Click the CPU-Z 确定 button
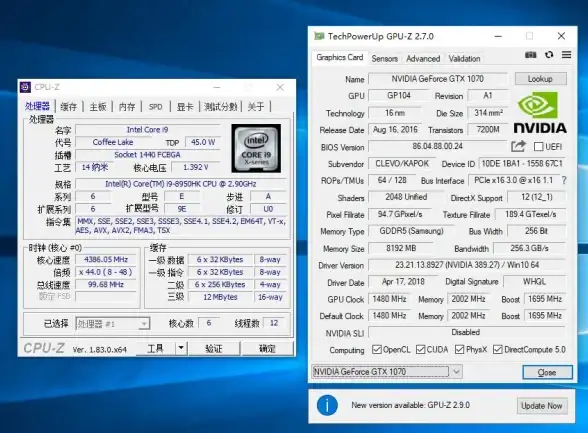The height and width of the screenshot is (433, 588). click(x=267, y=348)
